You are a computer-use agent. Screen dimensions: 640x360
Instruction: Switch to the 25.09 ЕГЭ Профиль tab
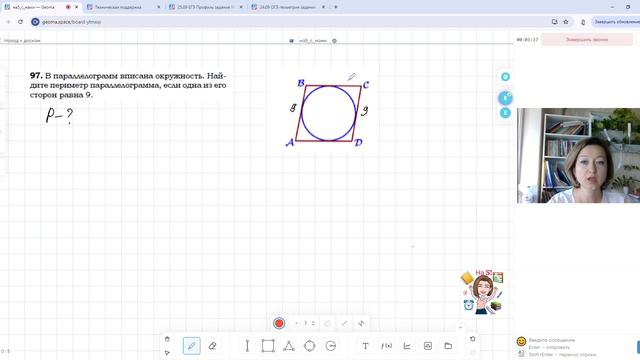[x=205, y=7]
